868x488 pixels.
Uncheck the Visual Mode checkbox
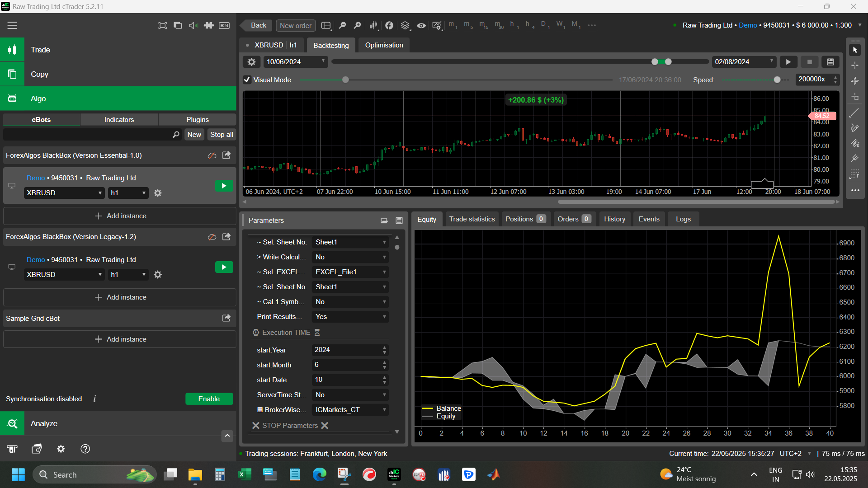click(x=247, y=80)
